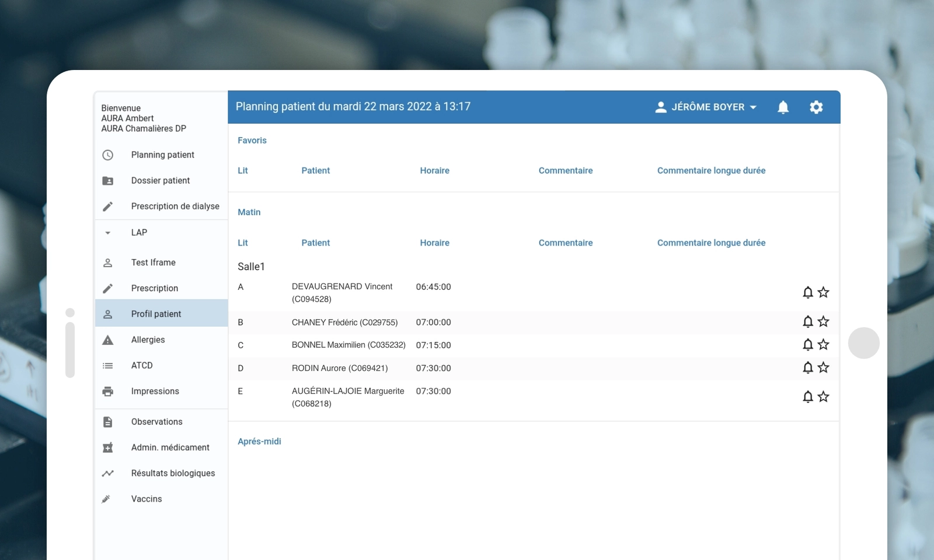Click patient DEVAUGRENARD Vincent (C094528)
This screenshot has width=934, height=560.
[342, 293]
